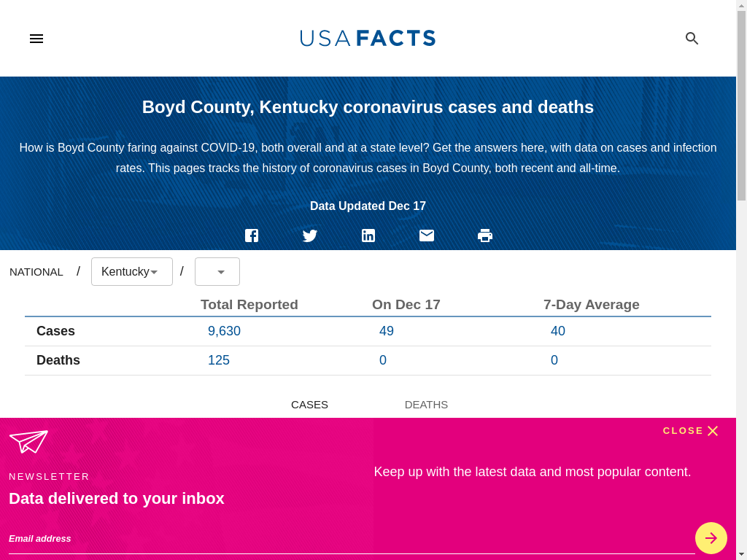Expand the empty county dropdown
This screenshot has width=747, height=560.
click(x=217, y=272)
